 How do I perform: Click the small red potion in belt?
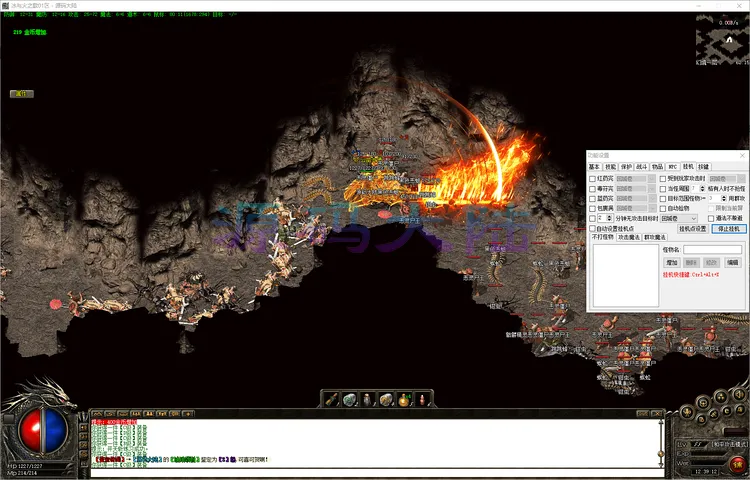pyautogui.click(x=421, y=399)
